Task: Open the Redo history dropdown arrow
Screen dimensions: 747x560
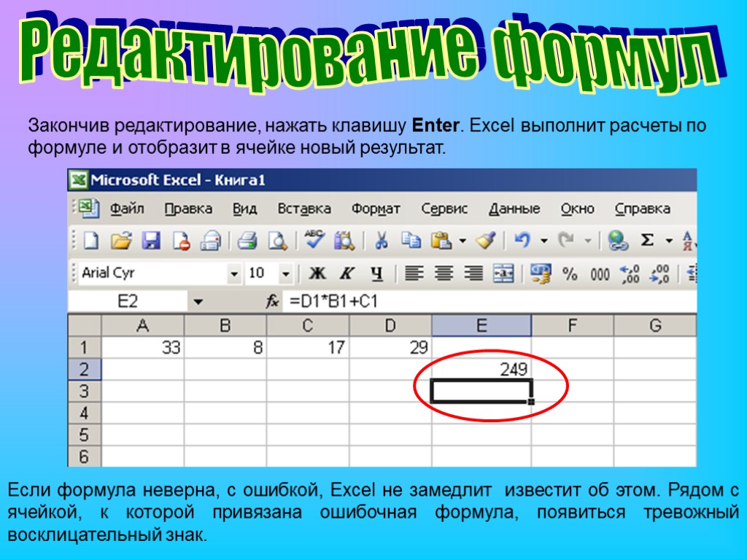Action: coord(588,241)
